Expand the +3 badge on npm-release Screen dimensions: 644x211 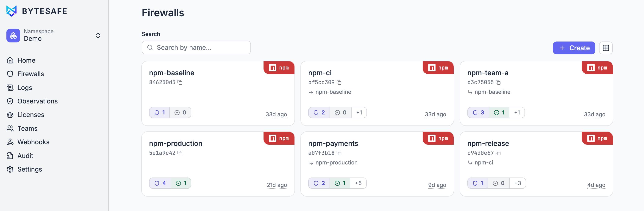[517, 183]
